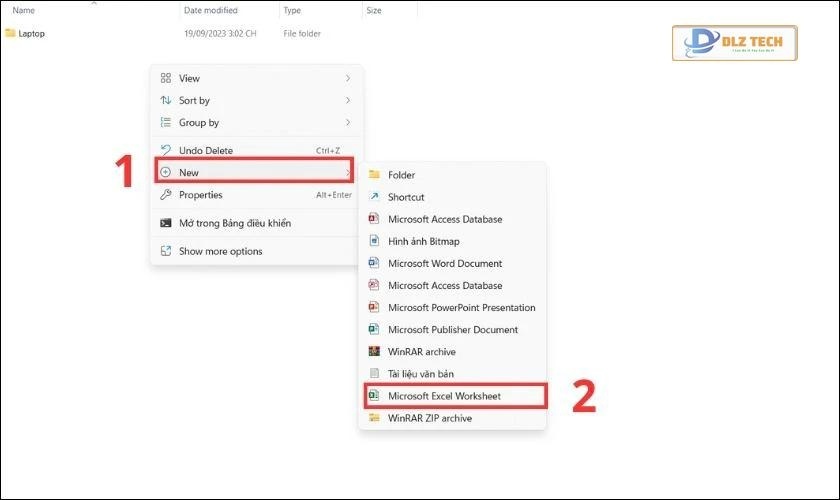Create a new Folder from submenu
Screen dimensions: 840x500
pos(401,175)
